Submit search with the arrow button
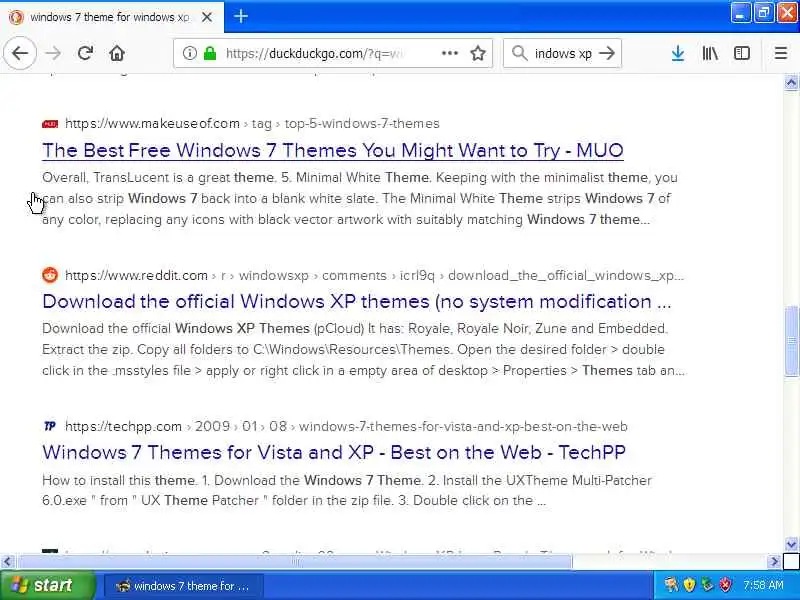Viewport: 800px width, 600px height. pyautogui.click(x=607, y=53)
